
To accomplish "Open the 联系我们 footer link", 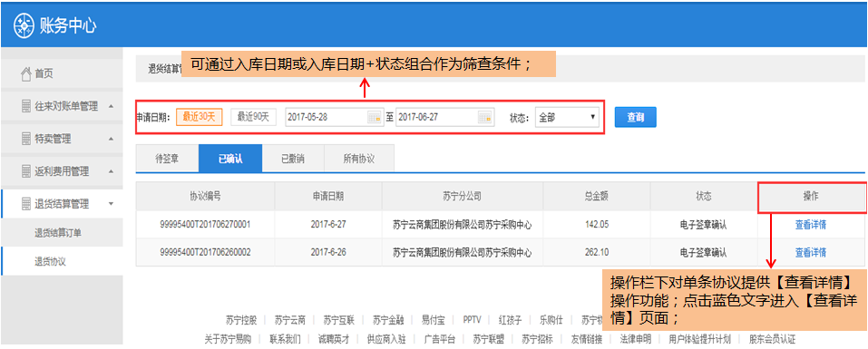I will click(x=285, y=339).
